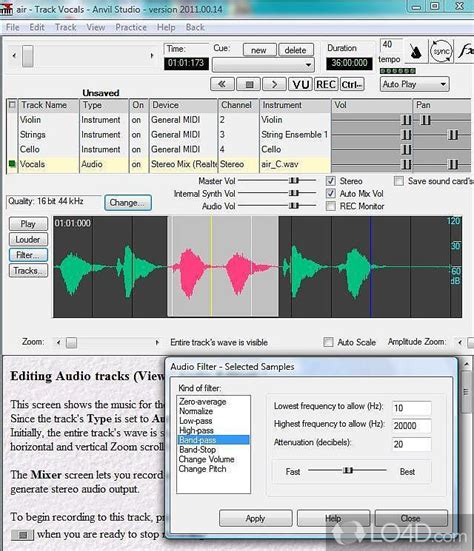Select Low-pass filter type
Image resolution: width=474 pixels, height=551 pixels.
tap(195, 421)
